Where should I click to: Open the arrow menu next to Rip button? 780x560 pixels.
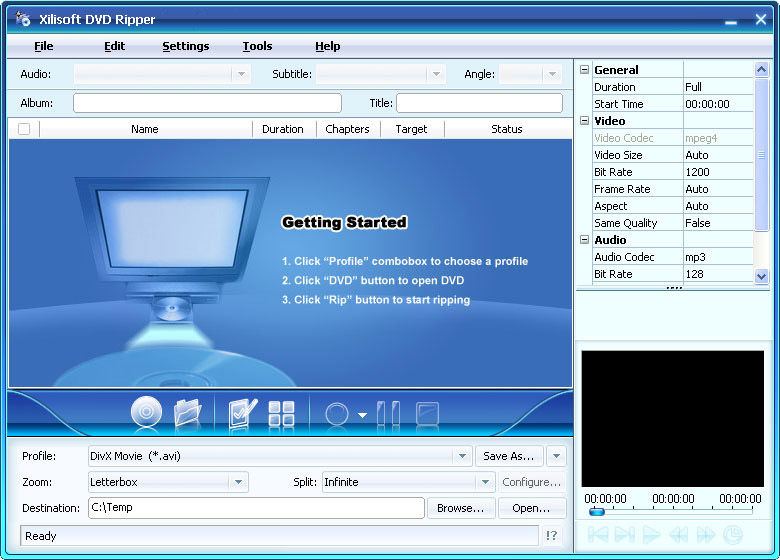click(363, 415)
